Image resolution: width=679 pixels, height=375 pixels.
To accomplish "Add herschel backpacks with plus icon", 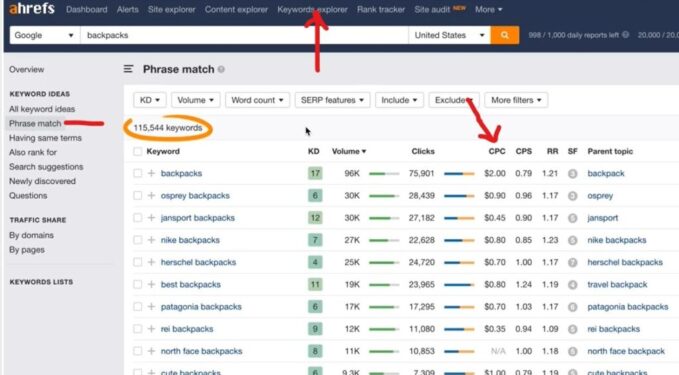I will point(151,262).
